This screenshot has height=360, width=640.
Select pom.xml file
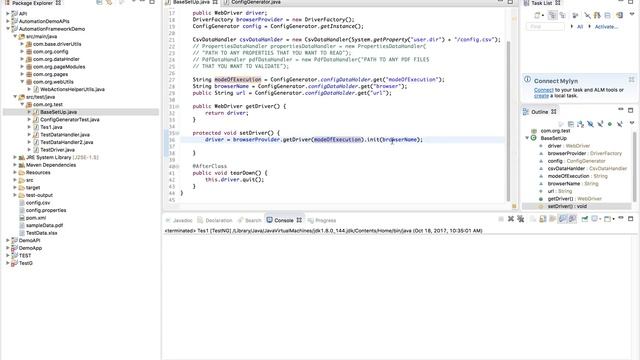point(36,218)
